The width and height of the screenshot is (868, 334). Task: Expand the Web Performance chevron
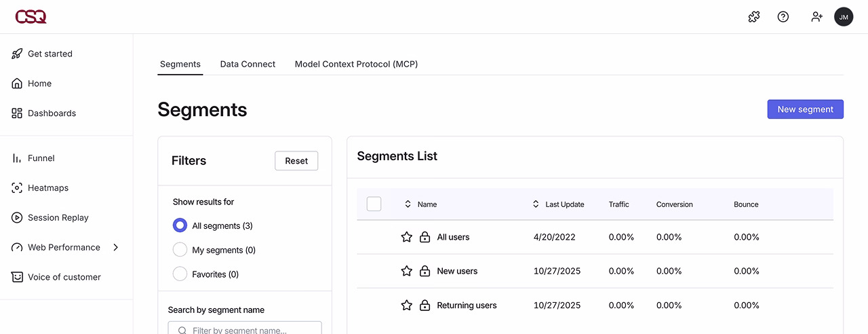(116, 248)
